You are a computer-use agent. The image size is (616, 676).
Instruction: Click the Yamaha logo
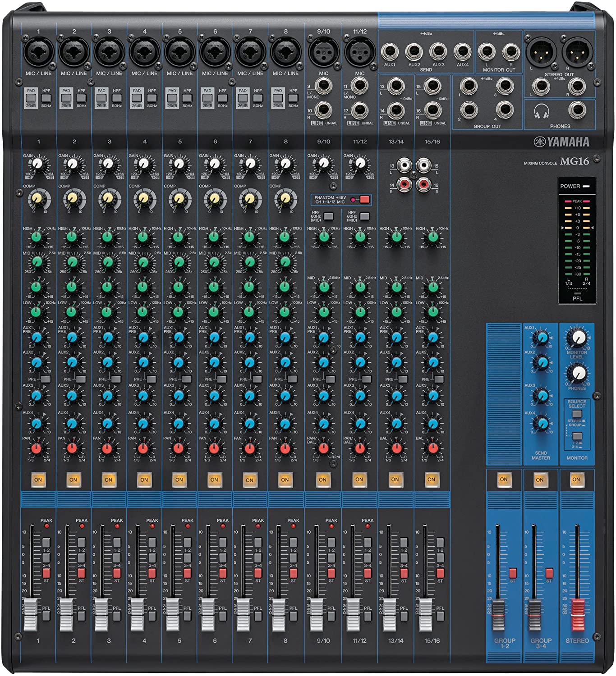pos(561,142)
